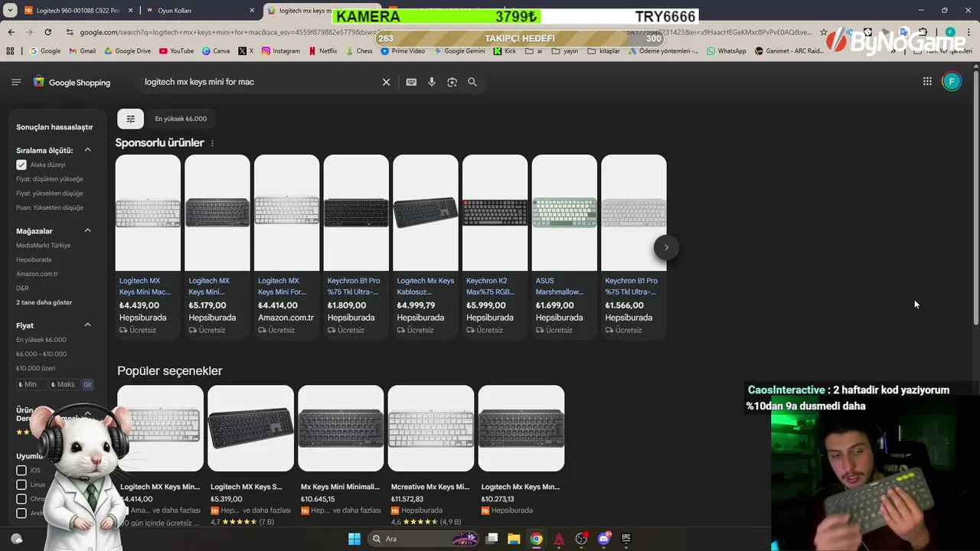Show 2 tane daha göster stores
This screenshot has height=551, width=980.
[44, 302]
